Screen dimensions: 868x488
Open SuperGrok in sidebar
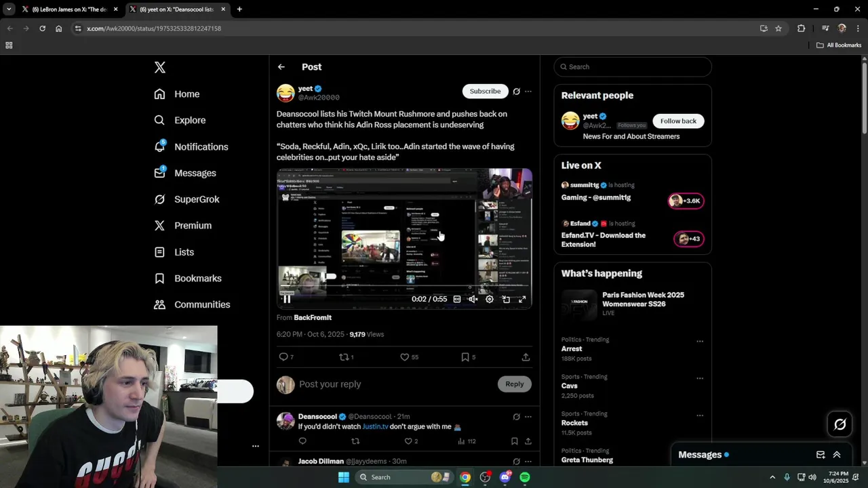tap(186, 199)
